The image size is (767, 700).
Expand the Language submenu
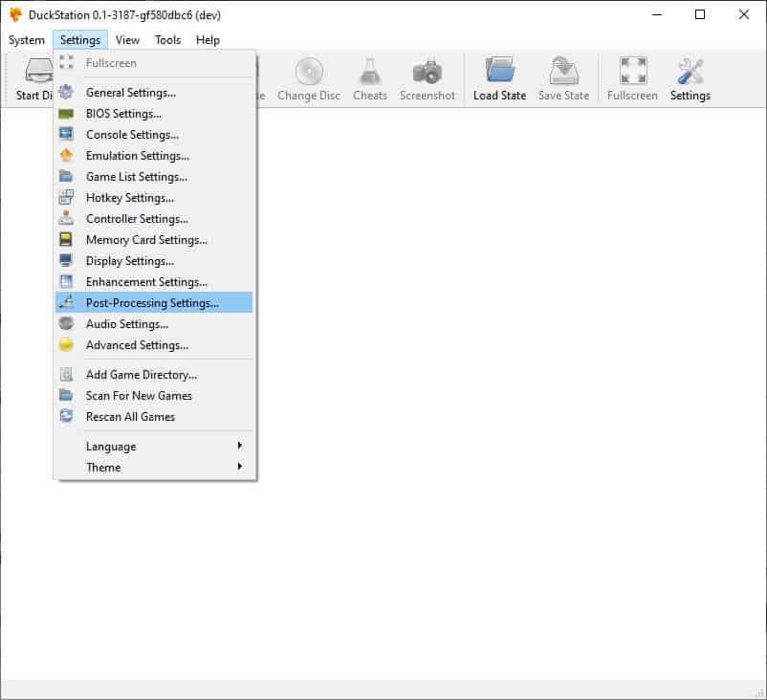click(x=110, y=446)
